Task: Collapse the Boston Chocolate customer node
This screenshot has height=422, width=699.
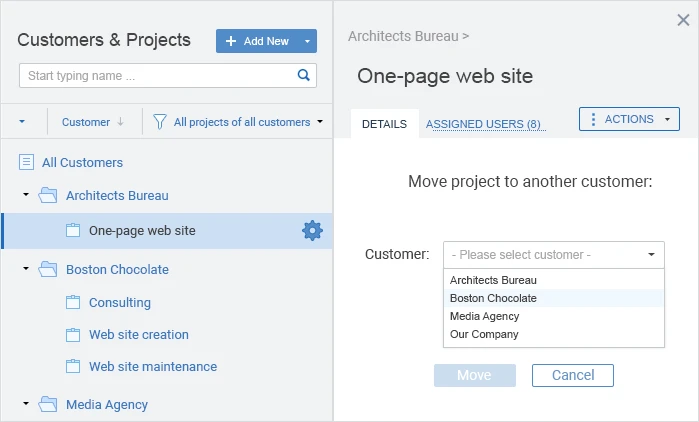Action: click(26, 269)
